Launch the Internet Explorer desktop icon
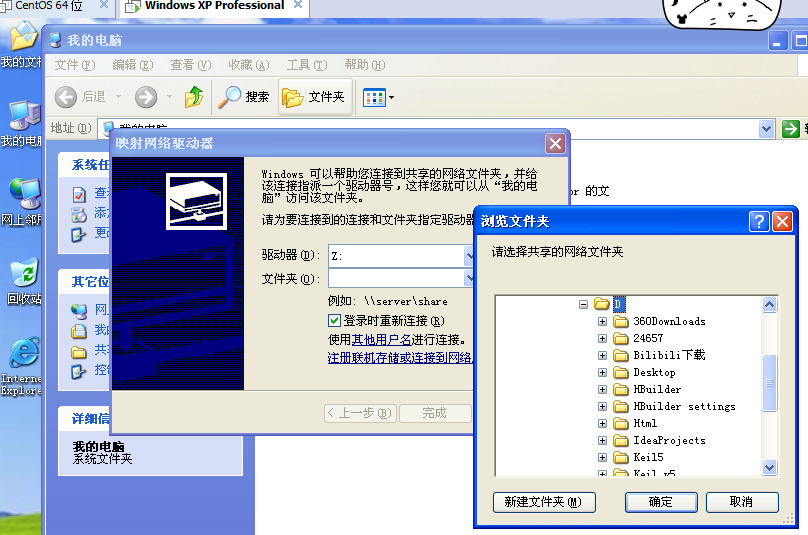 22,366
